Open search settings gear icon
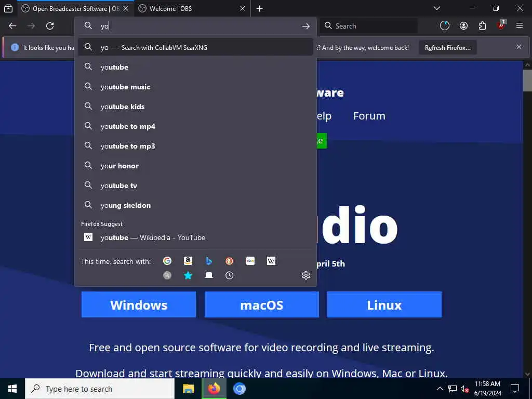Image resolution: width=532 pixels, height=399 pixels. (x=305, y=275)
